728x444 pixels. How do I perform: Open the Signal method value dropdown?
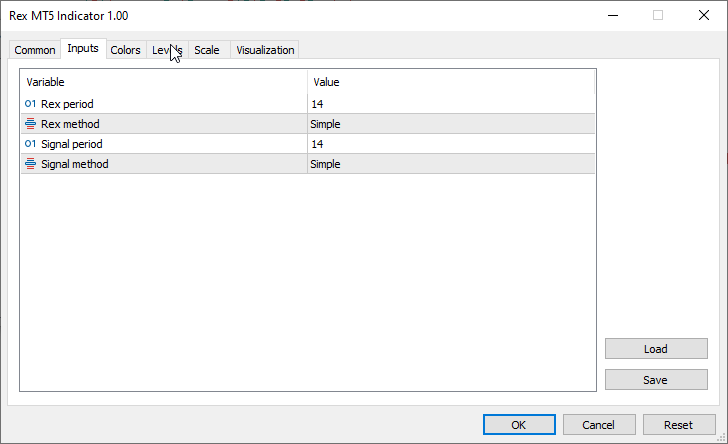click(450, 164)
